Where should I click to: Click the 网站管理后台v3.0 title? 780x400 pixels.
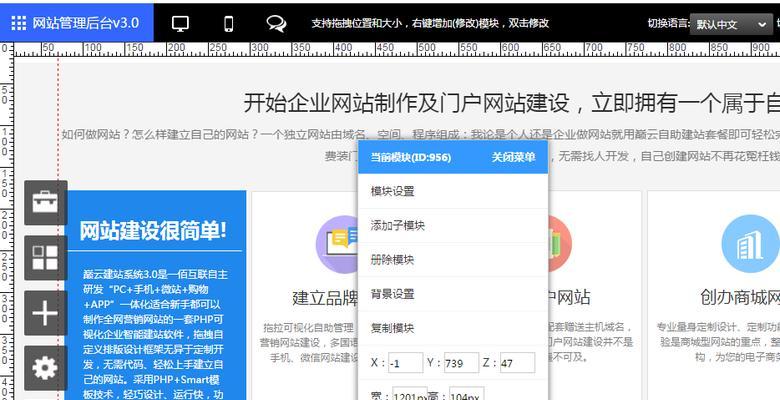(86, 23)
